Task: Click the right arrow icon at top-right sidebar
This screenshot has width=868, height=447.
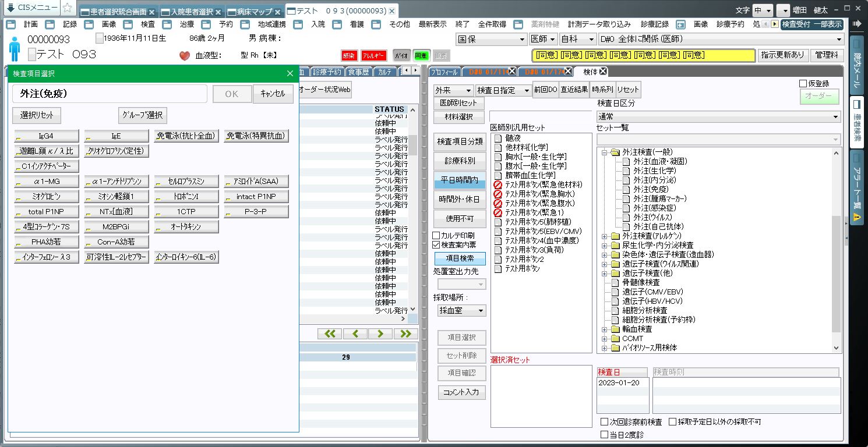Action: point(856,24)
